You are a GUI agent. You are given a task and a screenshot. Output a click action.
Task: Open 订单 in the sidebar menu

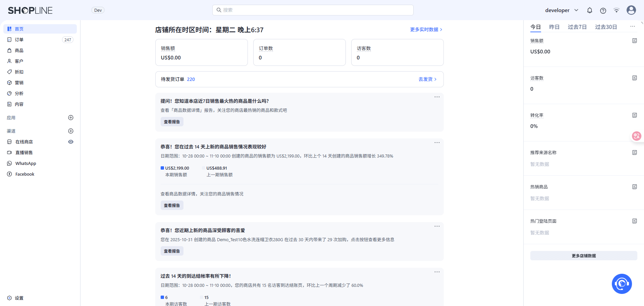19,40
